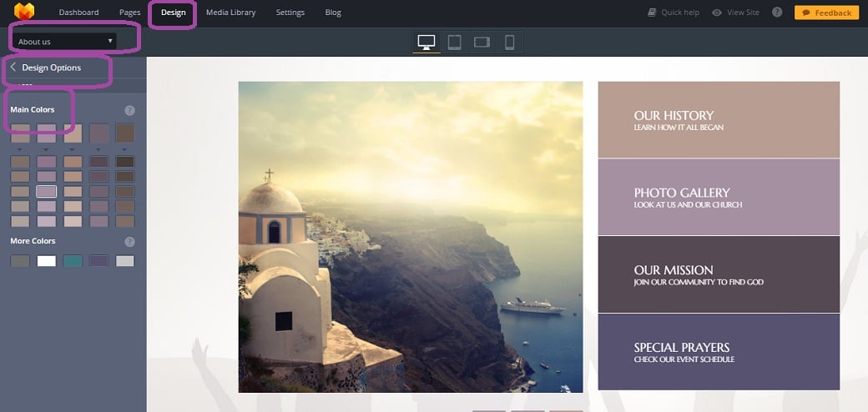The width and height of the screenshot is (868, 412).
Task: Switch to tablet portrait preview
Action: pos(455,42)
